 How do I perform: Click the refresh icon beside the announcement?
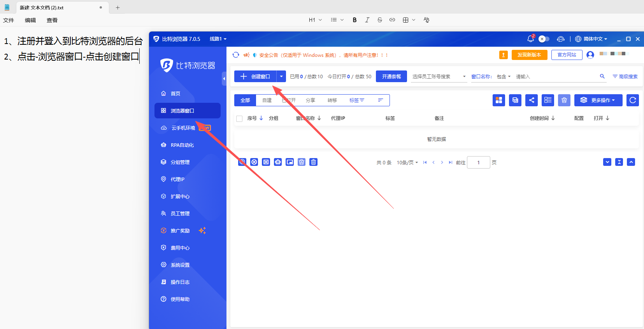click(x=236, y=55)
